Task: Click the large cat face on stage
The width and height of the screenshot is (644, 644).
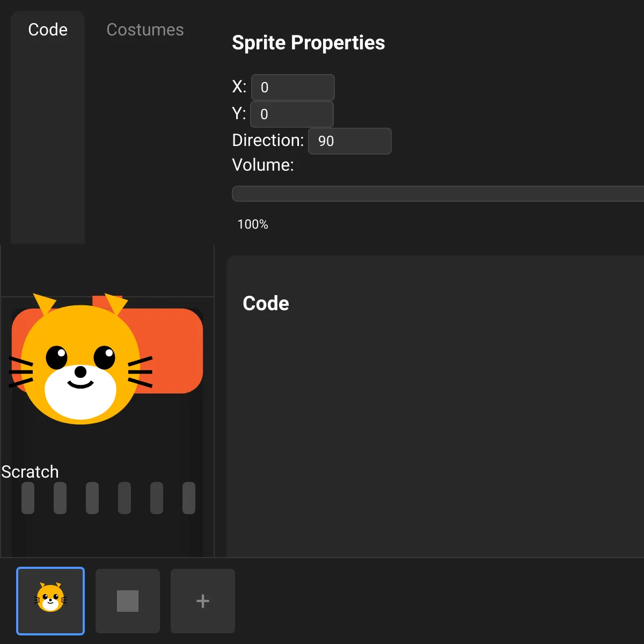Action: [80, 365]
